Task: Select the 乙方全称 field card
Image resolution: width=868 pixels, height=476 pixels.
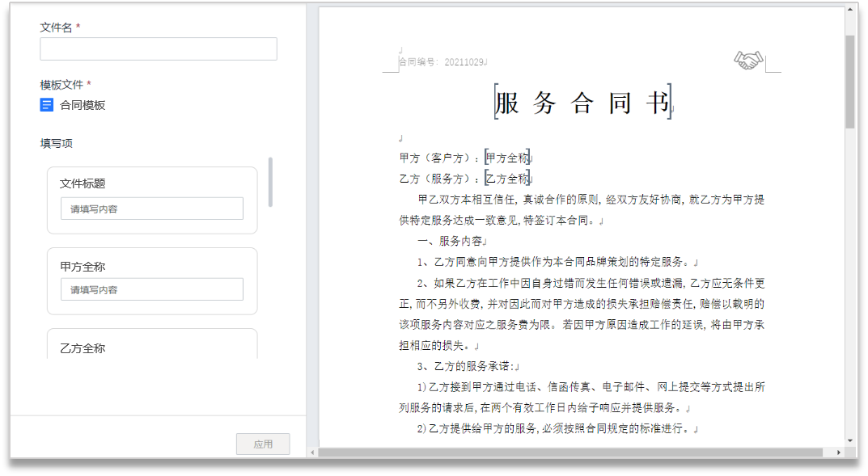Action: pos(152,344)
